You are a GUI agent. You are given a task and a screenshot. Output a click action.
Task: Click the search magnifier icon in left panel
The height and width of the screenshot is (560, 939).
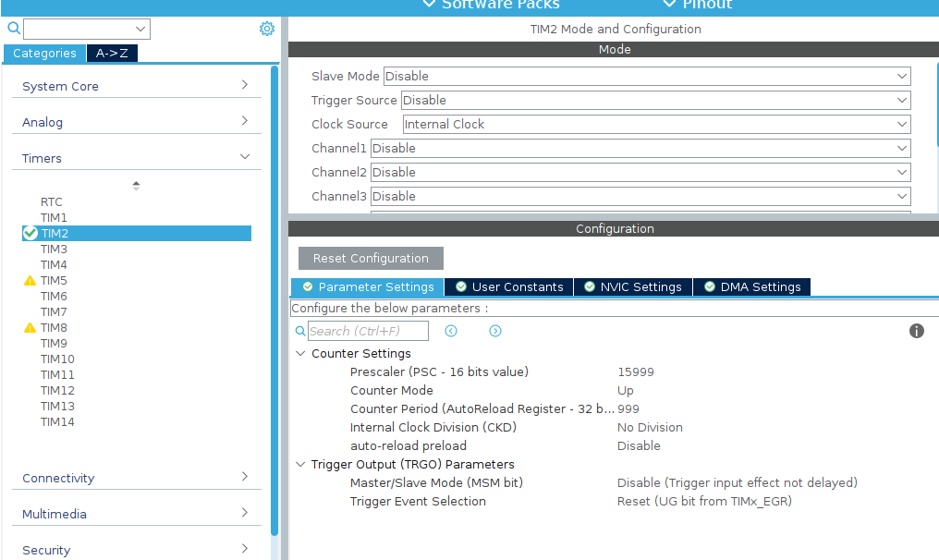pyautogui.click(x=13, y=29)
